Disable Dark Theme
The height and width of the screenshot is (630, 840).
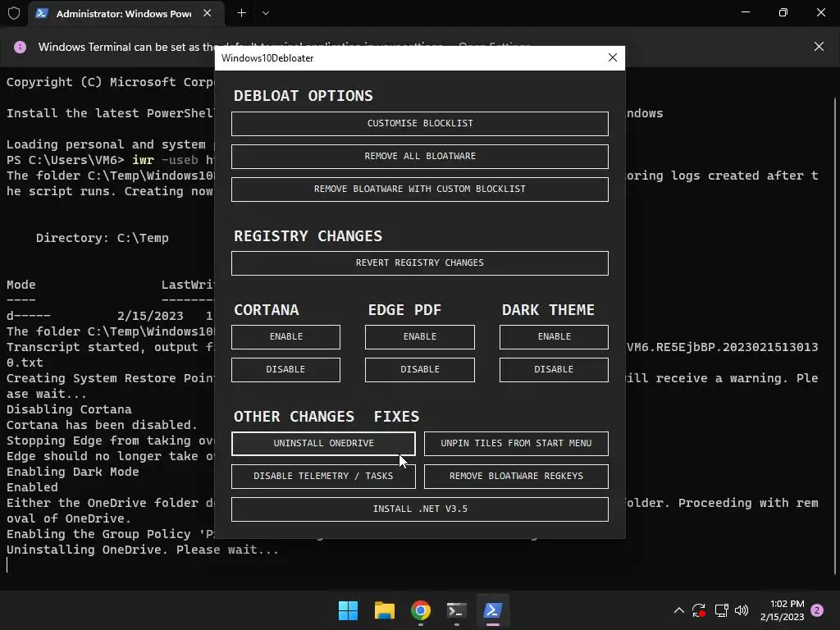click(x=554, y=369)
